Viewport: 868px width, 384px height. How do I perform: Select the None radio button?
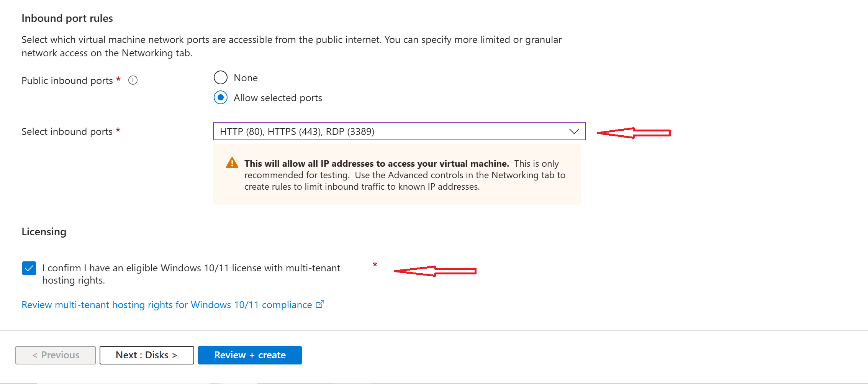point(221,78)
